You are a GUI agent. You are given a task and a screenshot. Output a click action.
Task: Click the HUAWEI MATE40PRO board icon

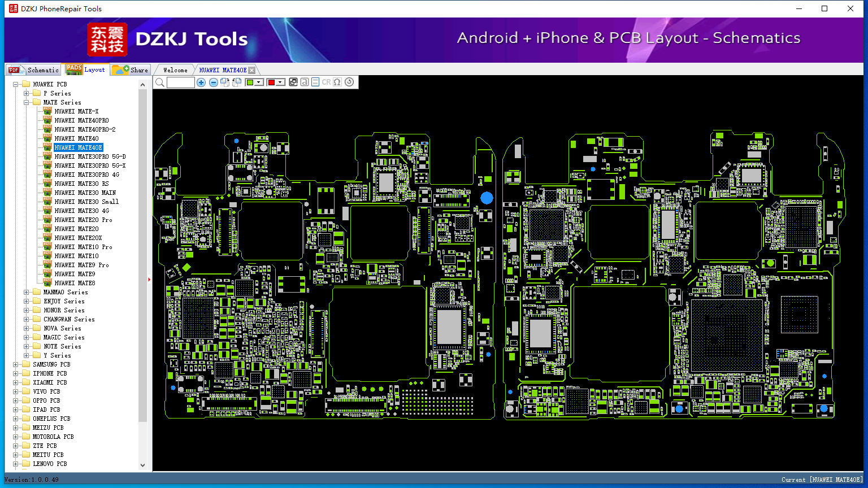point(47,120)
